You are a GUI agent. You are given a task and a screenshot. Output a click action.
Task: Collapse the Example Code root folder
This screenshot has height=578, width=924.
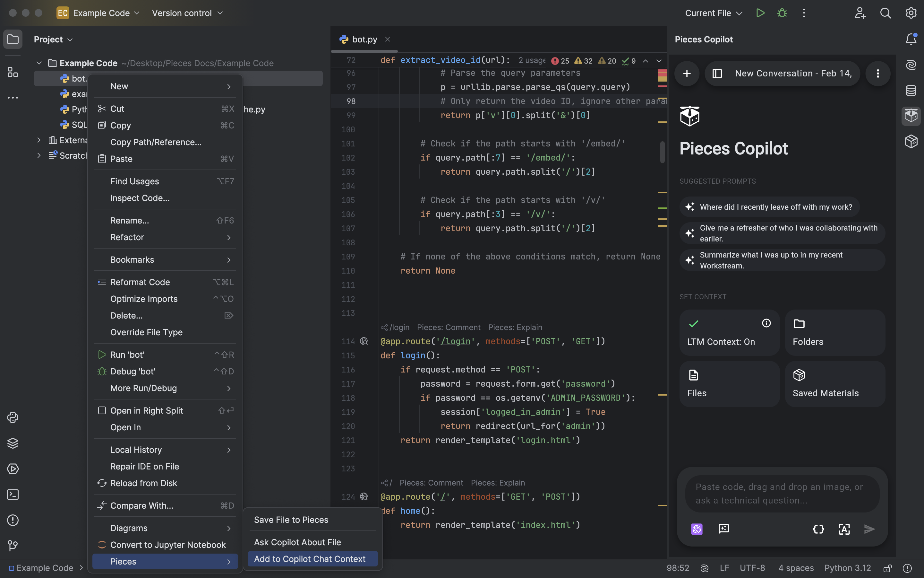(39, 63)
